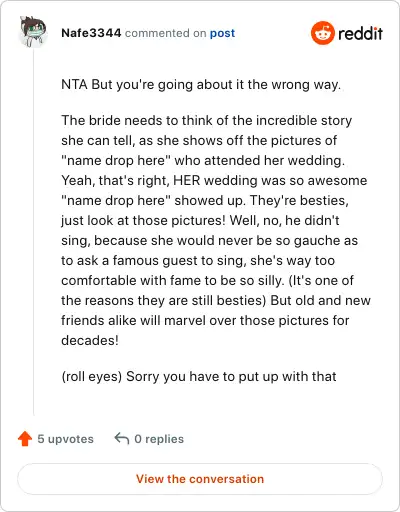This screenshot has width=400, height=512.
Task: Click the "(roll eyes) Sorry you have" line
Action: (x=199, y=377)
